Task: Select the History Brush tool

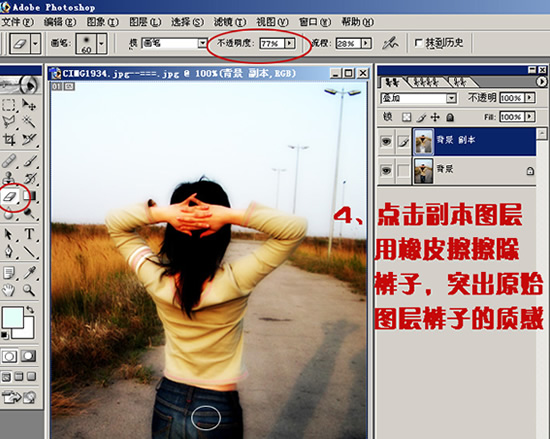Action: click(x=30, y=178)
